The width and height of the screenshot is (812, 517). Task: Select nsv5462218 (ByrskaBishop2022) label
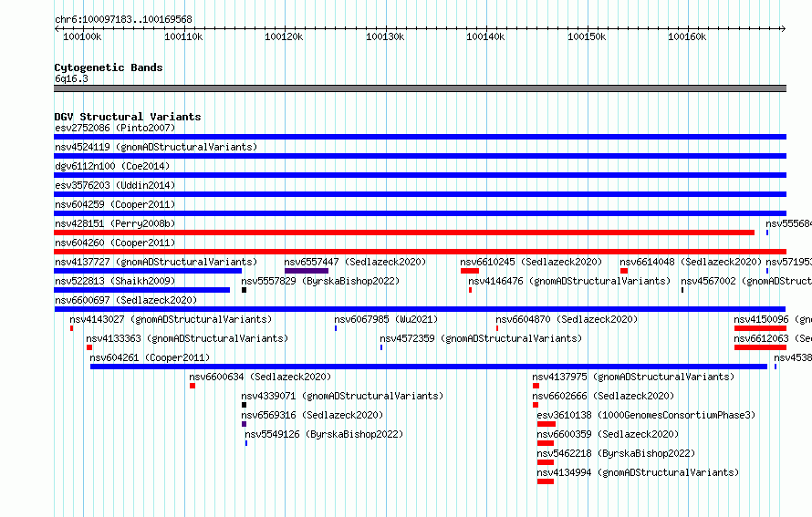click(x=616, y=453)
